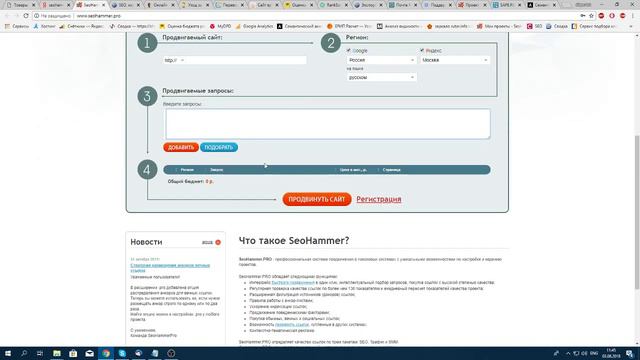Image resolution: width=640 pixels, height=360 pixels.
Task: Toggle the Google search engine checkbox
Action: click(x=349, y=50)
